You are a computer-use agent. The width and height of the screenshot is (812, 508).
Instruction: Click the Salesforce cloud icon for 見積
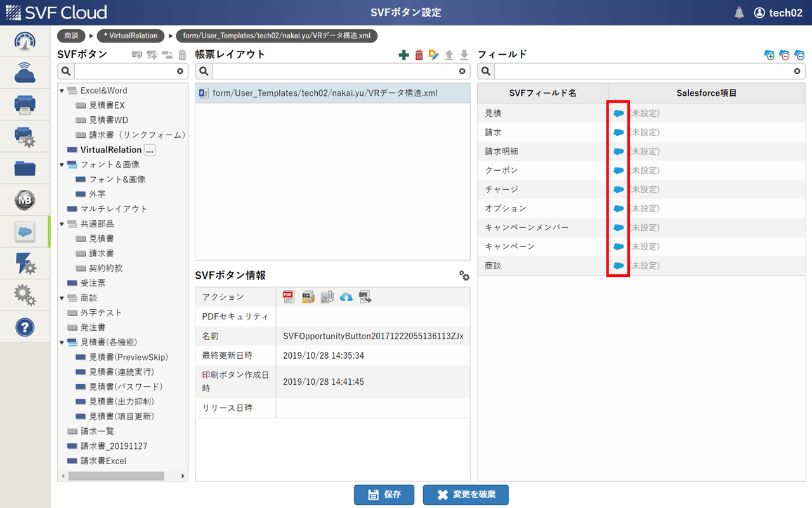tap(619, 113)
